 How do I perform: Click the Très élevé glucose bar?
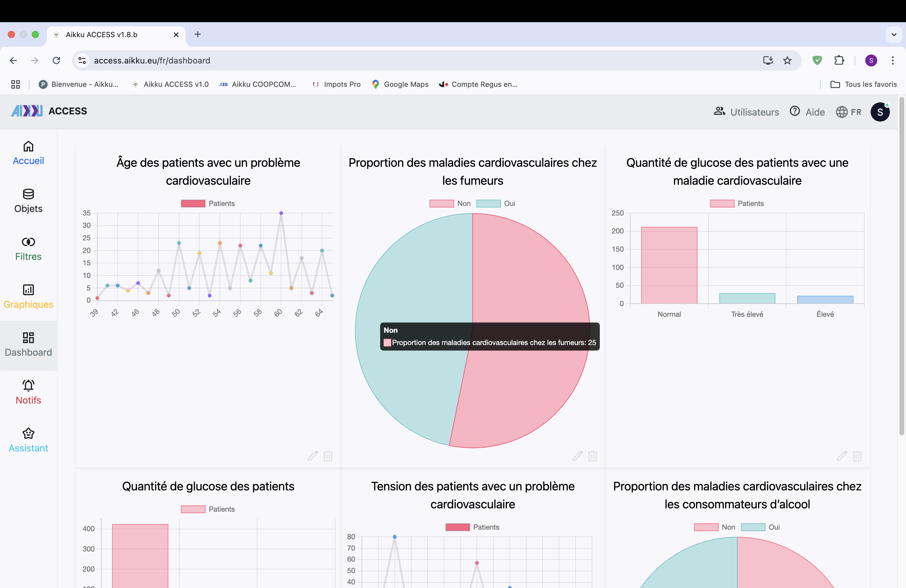747,298
